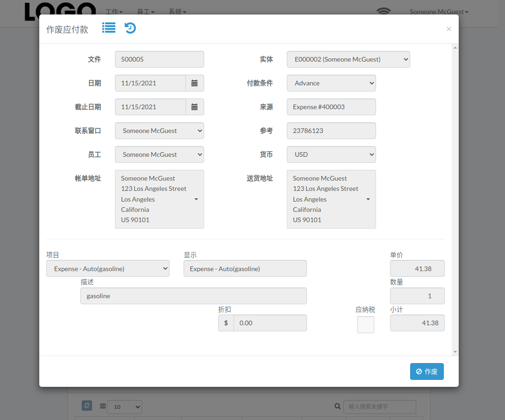This screenshot has width=505, height=420.
Task: Click the 数量 field
Action: click(x=417, y=296)
